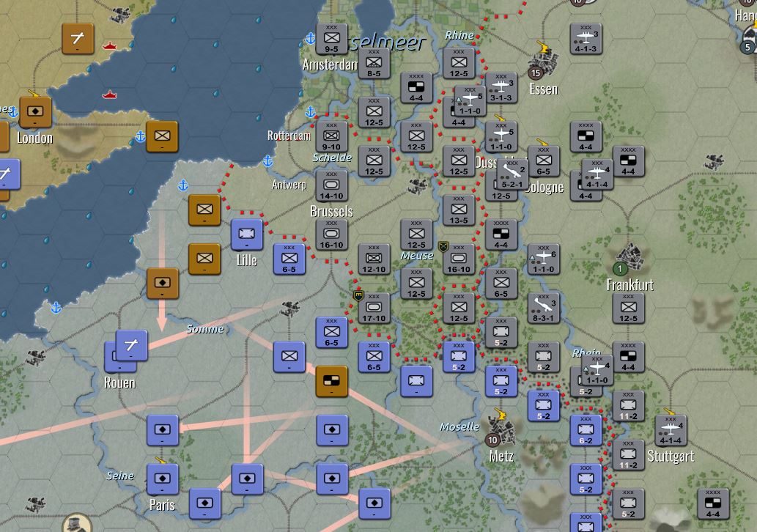
Task: Click the Rouen city label
Action: [x=119, y=383]
